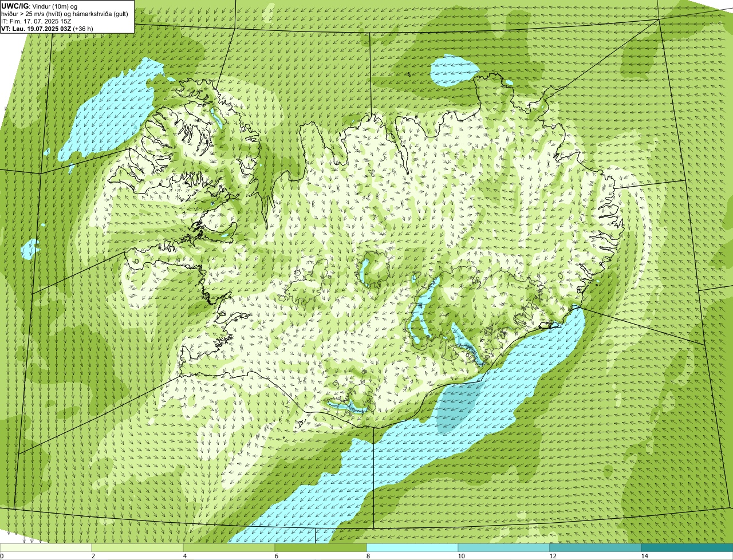
Task: Click the legend scale label "12"
Action: tap(553, 556)
